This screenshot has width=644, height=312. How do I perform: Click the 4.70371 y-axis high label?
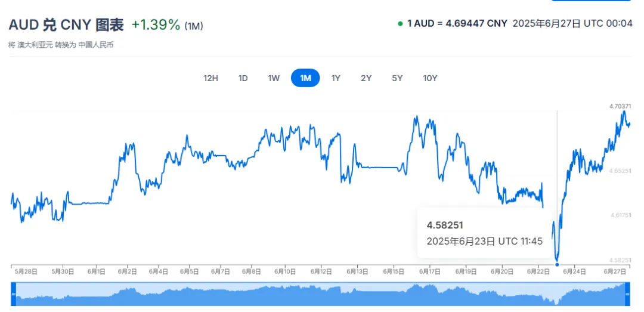(620, 106)
